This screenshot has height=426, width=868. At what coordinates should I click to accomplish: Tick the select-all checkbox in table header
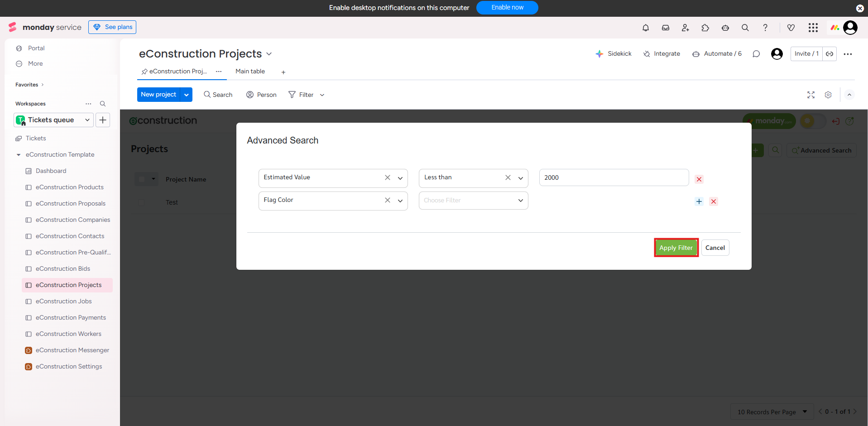142,179
